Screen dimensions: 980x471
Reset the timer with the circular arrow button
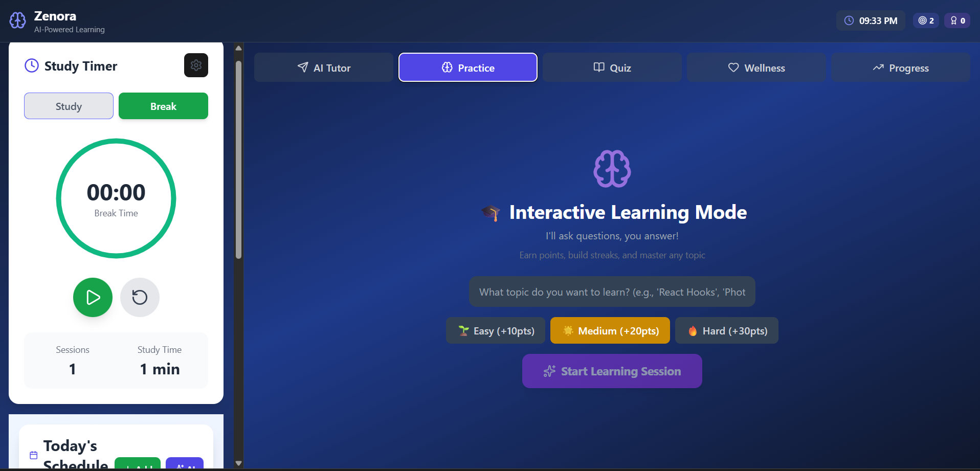[140, 297]
